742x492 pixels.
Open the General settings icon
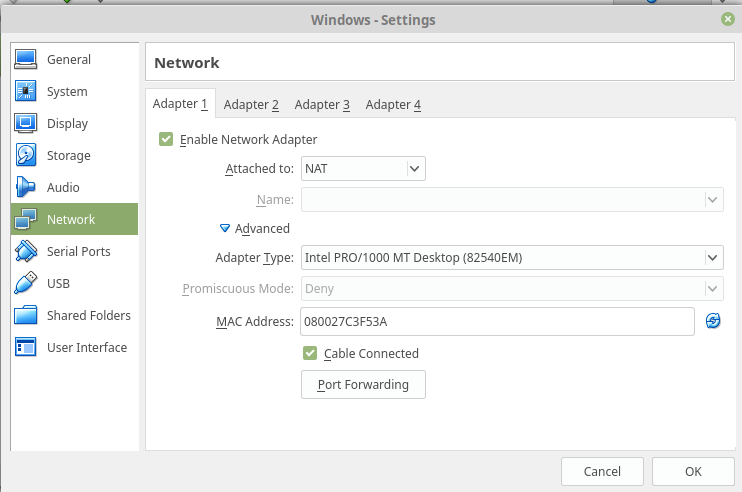click(26, 60)
